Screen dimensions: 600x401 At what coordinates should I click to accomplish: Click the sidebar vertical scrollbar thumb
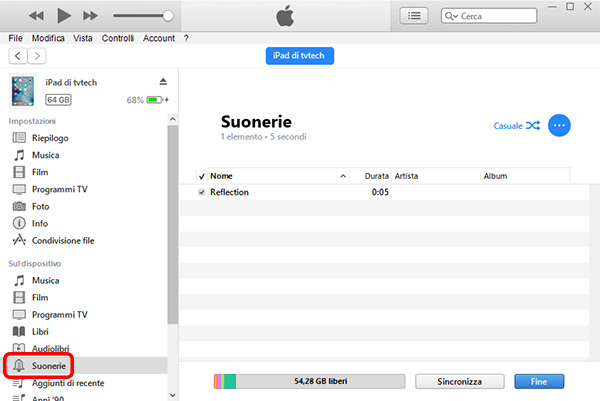(x=173, y=225)
